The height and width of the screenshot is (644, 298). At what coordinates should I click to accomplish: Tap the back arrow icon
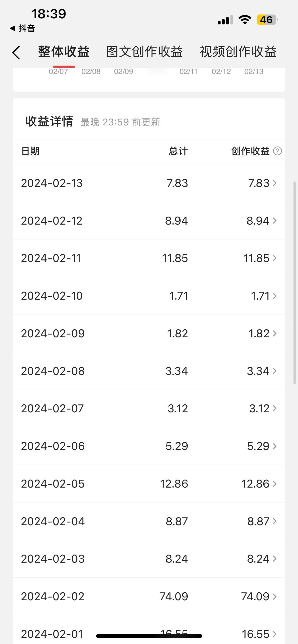pyautogui.click(x=16, y=53)
